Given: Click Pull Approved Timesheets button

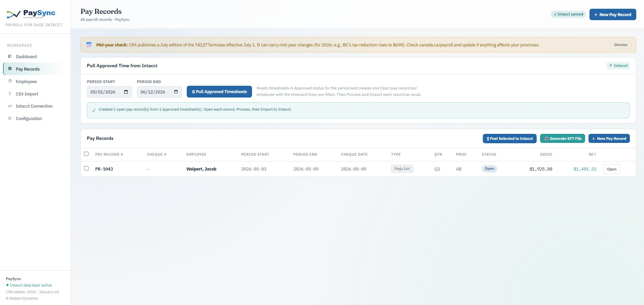Looking at the screenshot, I should tap(219, 91).
